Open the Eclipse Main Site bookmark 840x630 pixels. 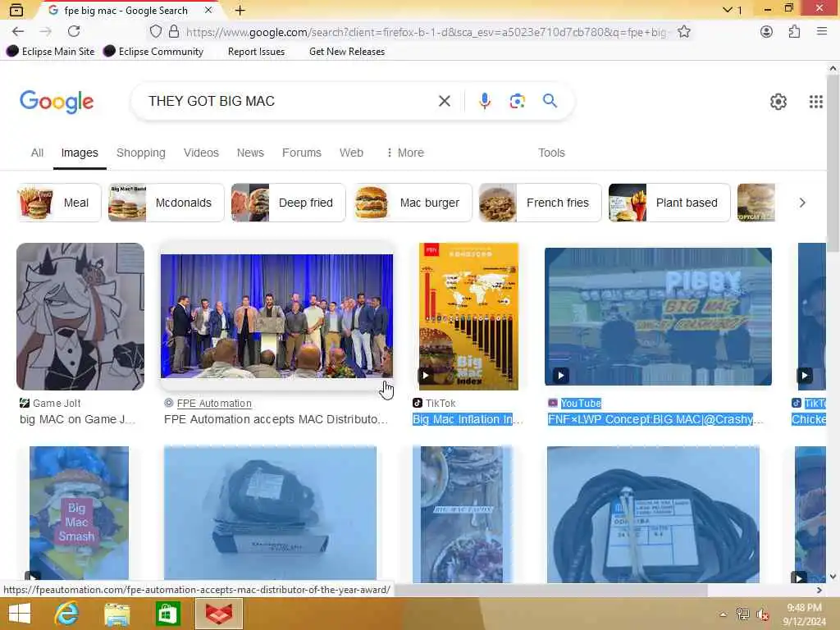(x=51, y=52)
